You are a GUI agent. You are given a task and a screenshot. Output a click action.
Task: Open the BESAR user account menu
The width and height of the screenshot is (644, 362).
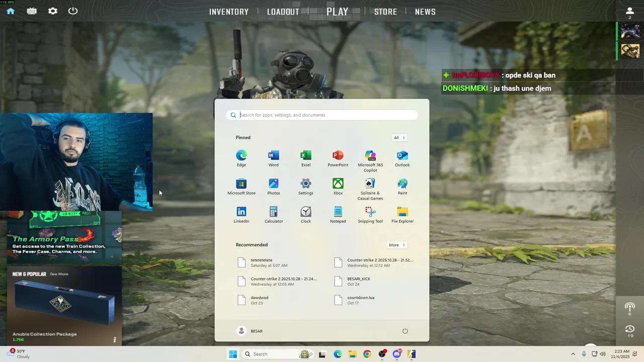[250, 331]
